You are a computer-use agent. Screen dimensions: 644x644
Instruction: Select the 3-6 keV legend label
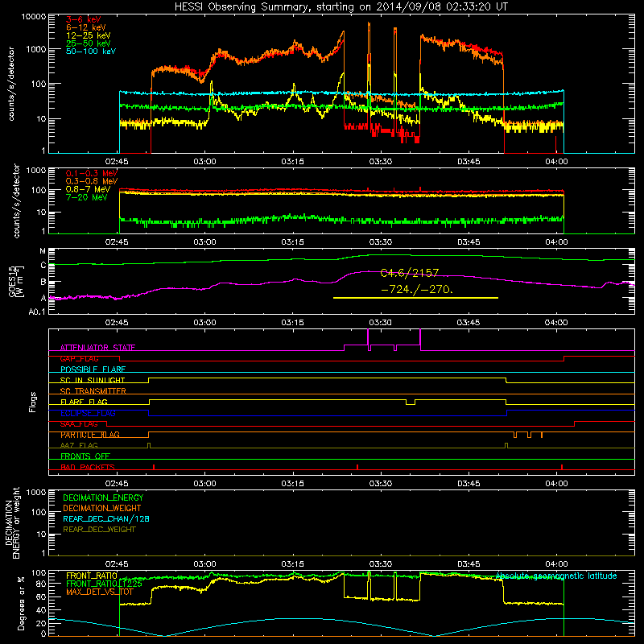pos(84,19)
